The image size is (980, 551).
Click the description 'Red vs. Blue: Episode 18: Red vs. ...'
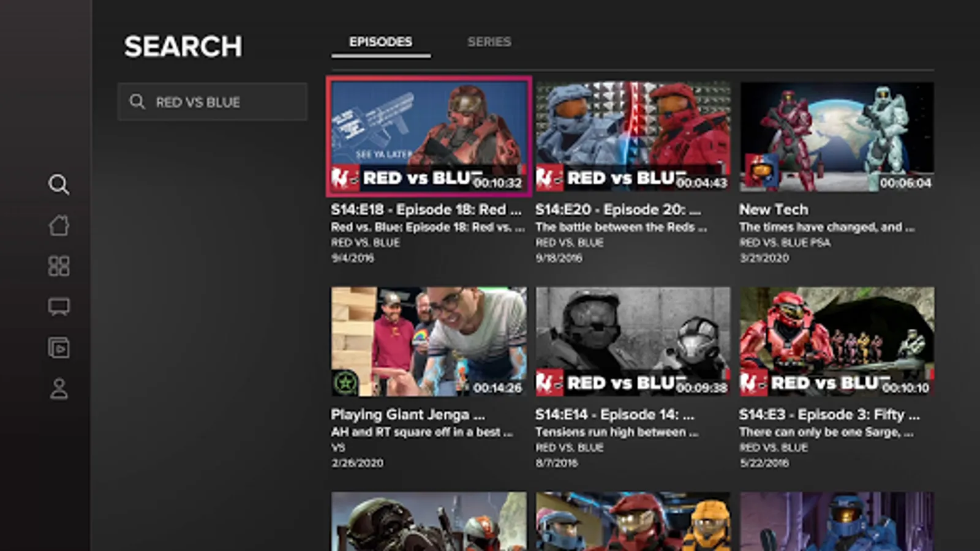click(428, 227)
